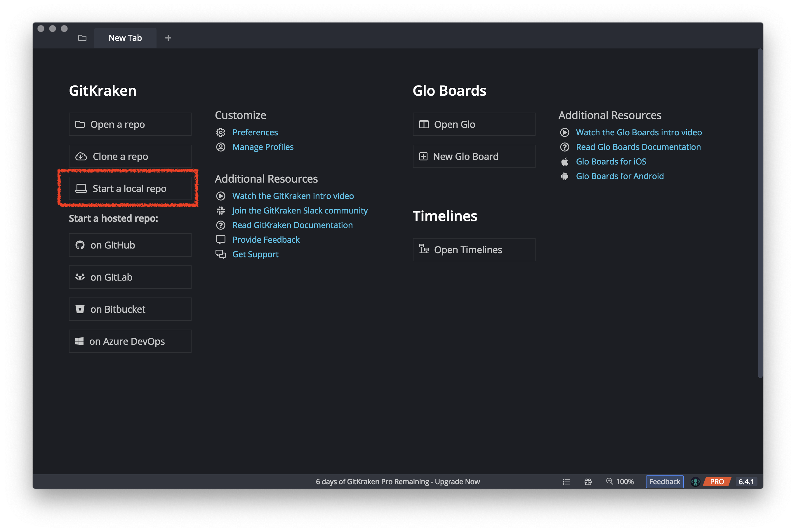Click the Preferences gear icon
796x532 pixels.
coord(221,132)
